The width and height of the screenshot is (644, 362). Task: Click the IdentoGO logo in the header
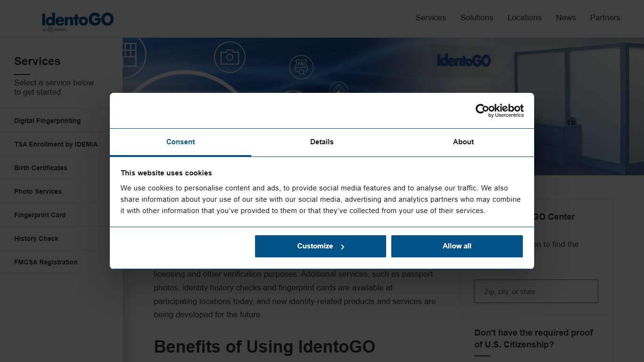(x=78, y=19)
